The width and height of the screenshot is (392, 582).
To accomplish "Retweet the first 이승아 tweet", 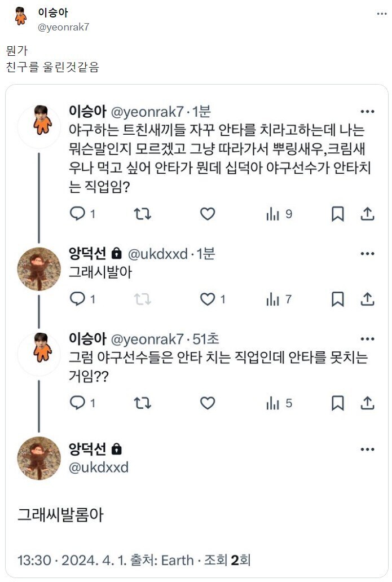I will [x=142, y=214].
